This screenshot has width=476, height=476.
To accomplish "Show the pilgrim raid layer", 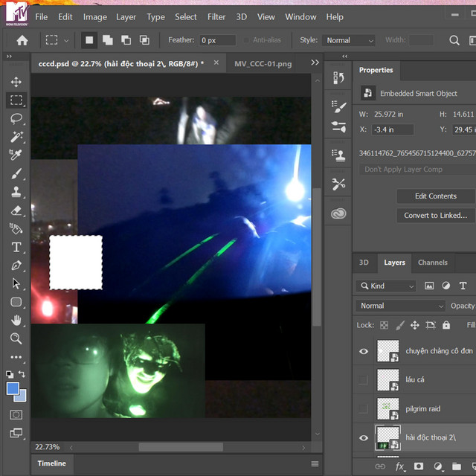I will point(363,408).
